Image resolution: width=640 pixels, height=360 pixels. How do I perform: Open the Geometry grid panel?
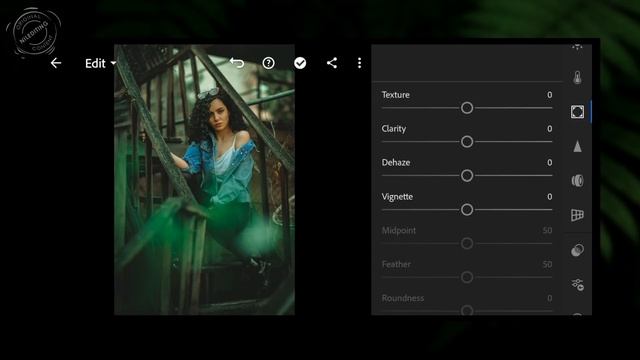[x=577, y=215]
